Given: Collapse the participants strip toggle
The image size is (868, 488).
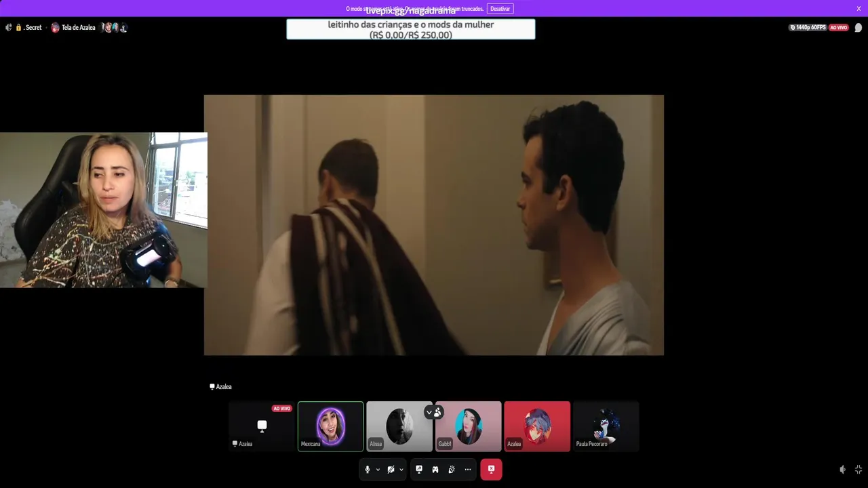Looking at the screenshot, I should click(433, 412).
